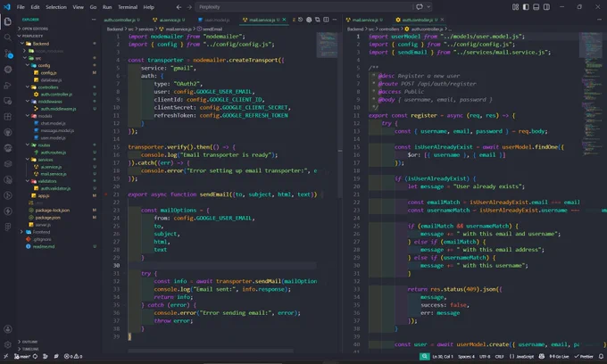The width and height of the screenshot is (607, 364).
Task: Click UTF-8 encoding in status bar
Action: [x=485, y=356]
